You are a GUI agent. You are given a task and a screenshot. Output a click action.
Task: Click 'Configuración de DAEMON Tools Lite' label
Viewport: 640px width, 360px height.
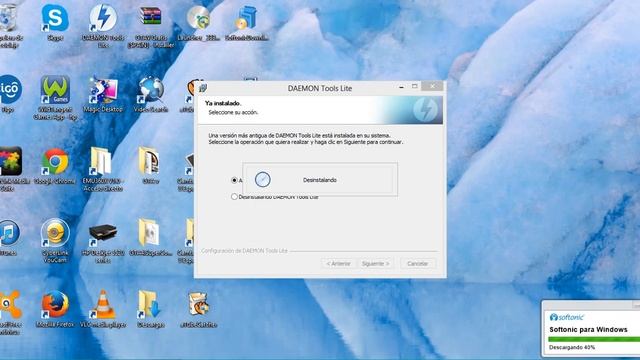244,251
